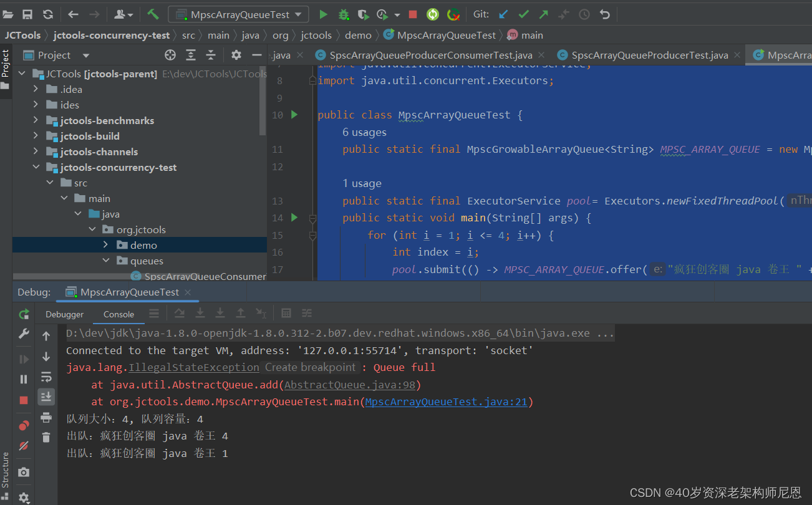Screen dimensions: 812x505
Task: Click the run gutter arrow beside class line
Action: click(294, 115)
